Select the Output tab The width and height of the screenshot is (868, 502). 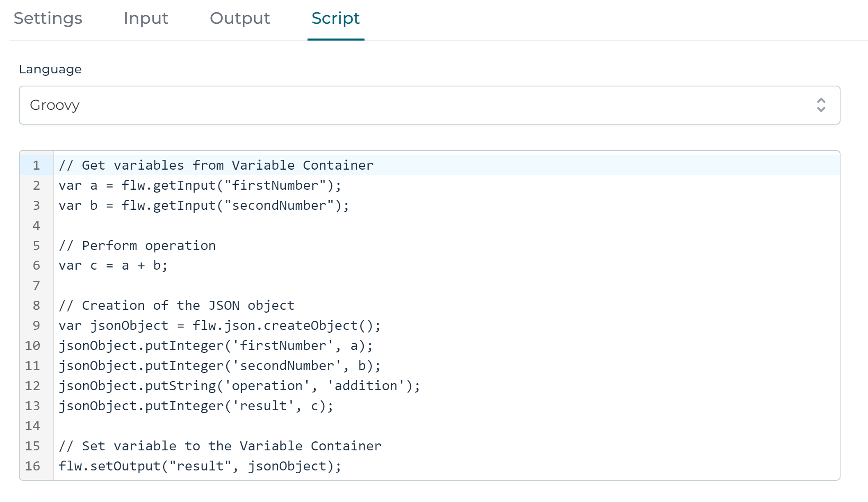[x=240, y=18]
